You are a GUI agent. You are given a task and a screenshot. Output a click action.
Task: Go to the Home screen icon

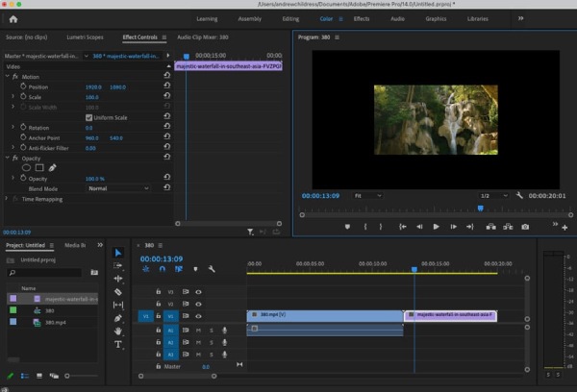point(13,19)
